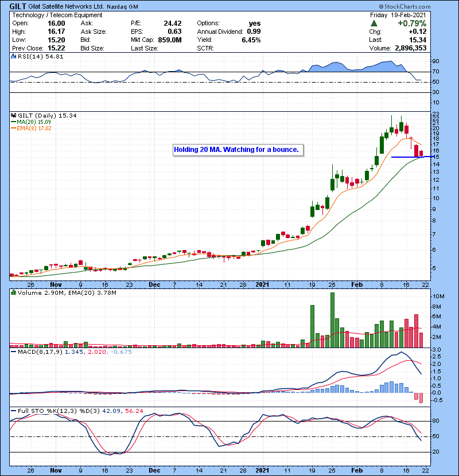
Task: Click the blue horizontal support line at 15
Action: point(413,157)
